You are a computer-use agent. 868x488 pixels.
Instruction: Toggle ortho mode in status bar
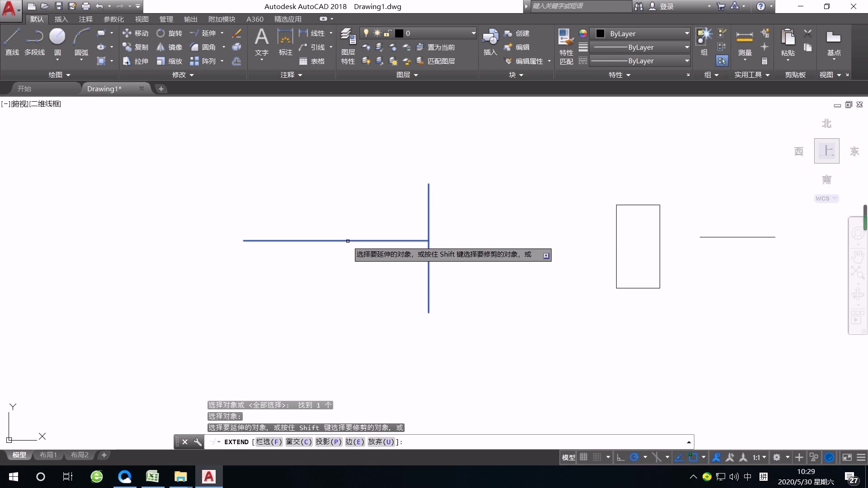pyautogui.click(x=621, y=457)
